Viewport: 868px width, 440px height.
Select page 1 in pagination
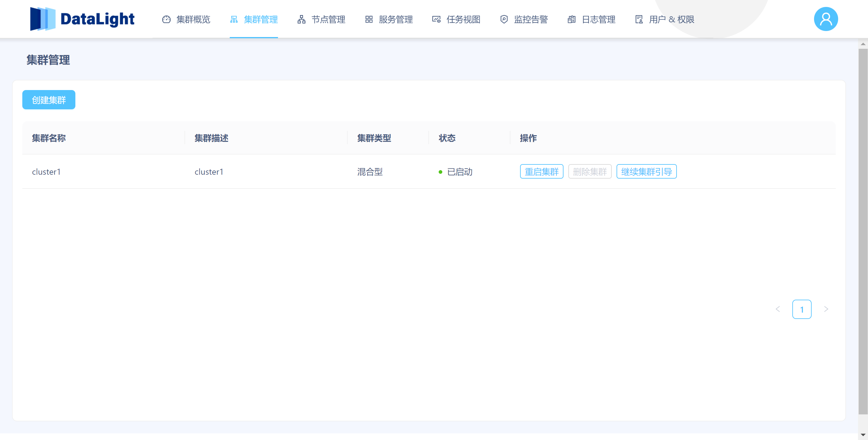pyautogui.click(x=802, y=309)
